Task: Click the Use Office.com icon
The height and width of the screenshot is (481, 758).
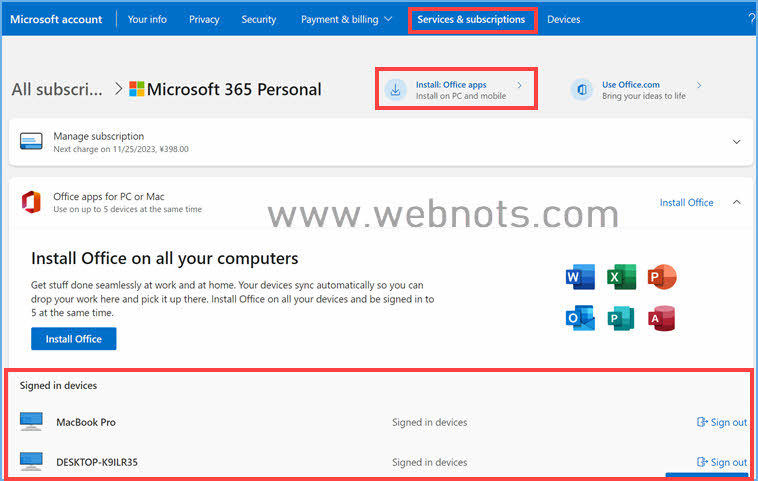Action: tap(582, 90)
